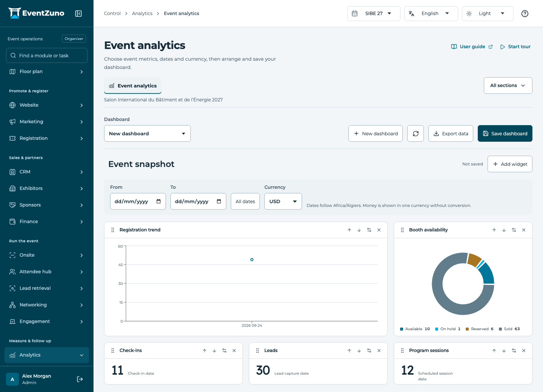543x392 pixels.
Task: Expand the All sections dropdown
Action: point(508,86)
